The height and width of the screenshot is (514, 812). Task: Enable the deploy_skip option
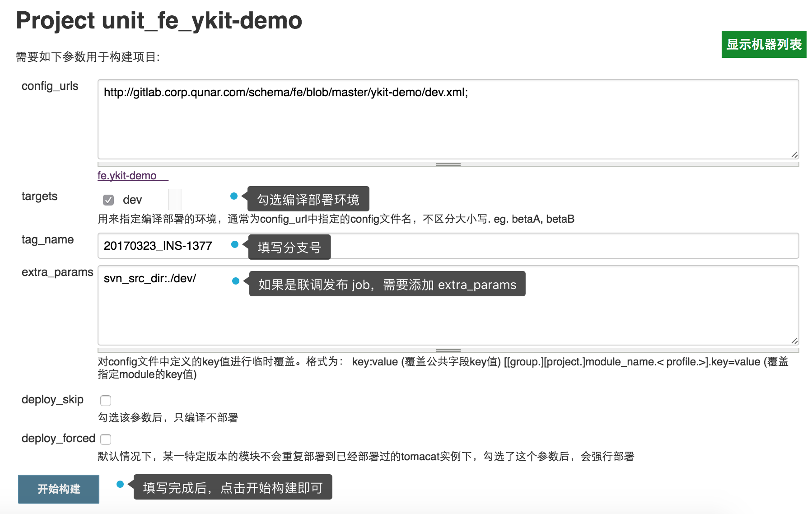coord(106,400)
